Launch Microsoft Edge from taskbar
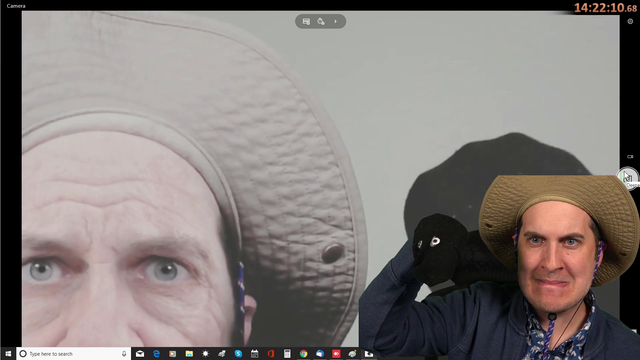The image size is (640, 360). [x=156, y=354]
